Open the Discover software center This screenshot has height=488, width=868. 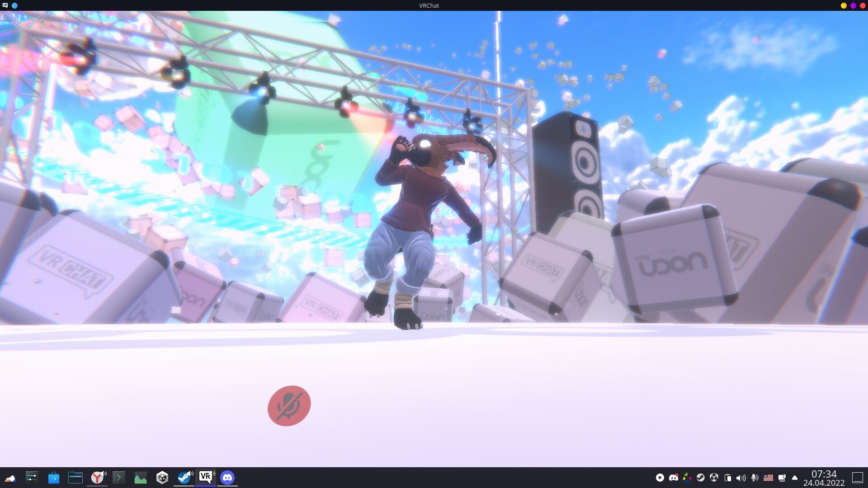(x=53, y=477)
